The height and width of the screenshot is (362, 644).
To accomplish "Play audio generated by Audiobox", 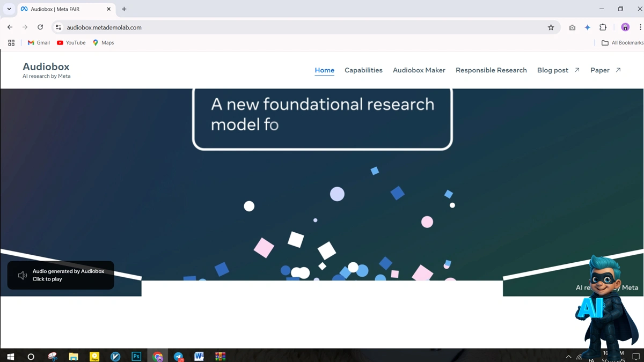I will click(61, 275).
